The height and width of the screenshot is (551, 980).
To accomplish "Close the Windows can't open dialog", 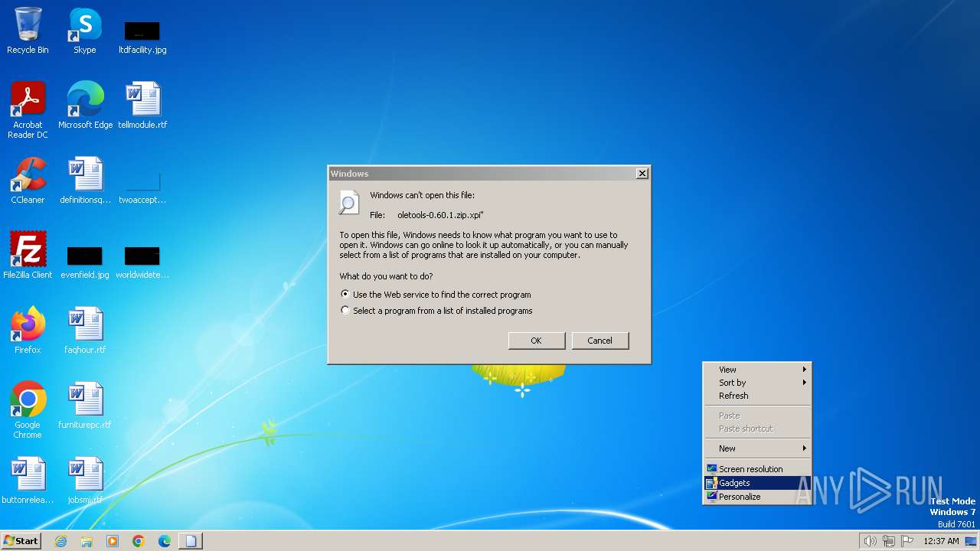I will (642, 174).
